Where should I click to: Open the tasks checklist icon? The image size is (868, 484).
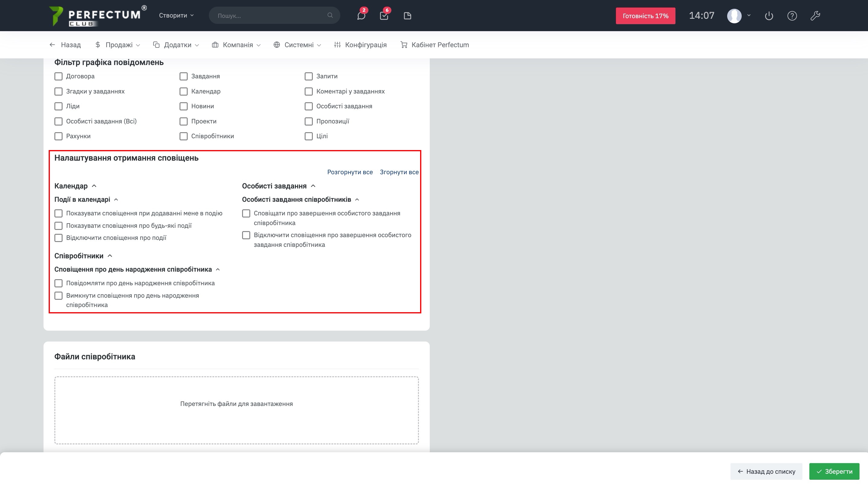pos(384,16)
